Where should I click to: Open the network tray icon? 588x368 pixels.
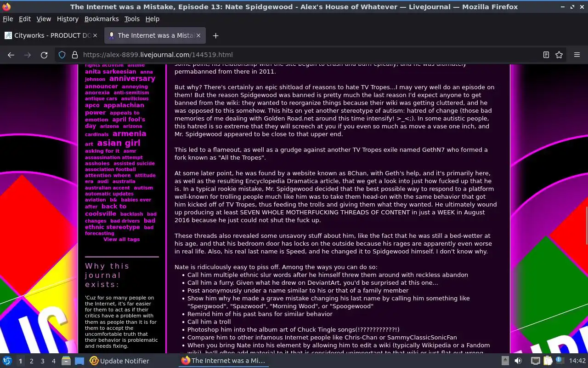click(x=536, y=361)
